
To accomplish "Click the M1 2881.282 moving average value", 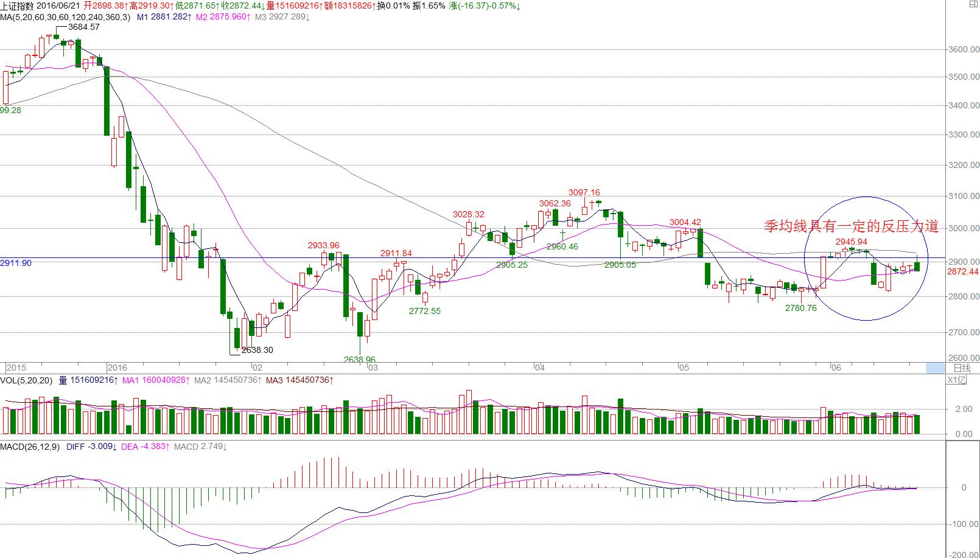I will click(164, 17).
